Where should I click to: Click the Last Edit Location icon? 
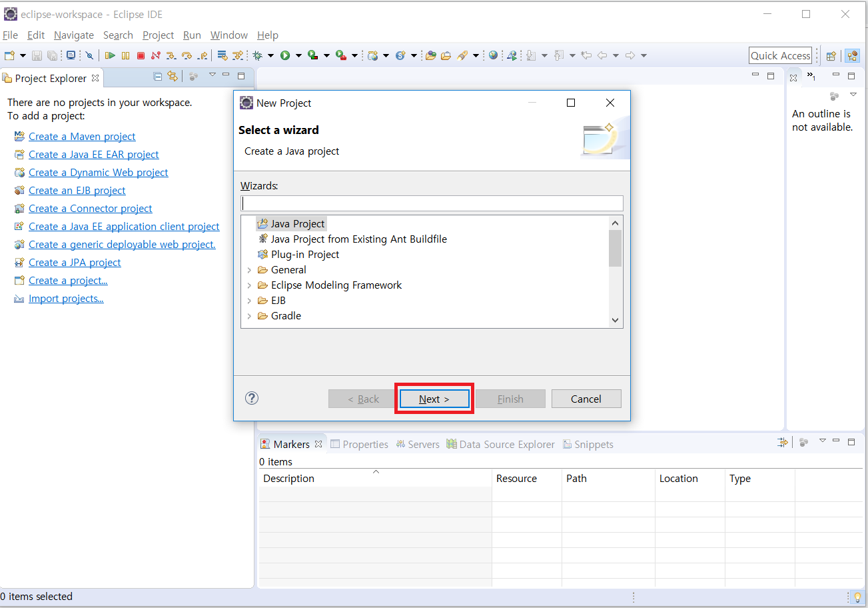[x=586, y=55]
